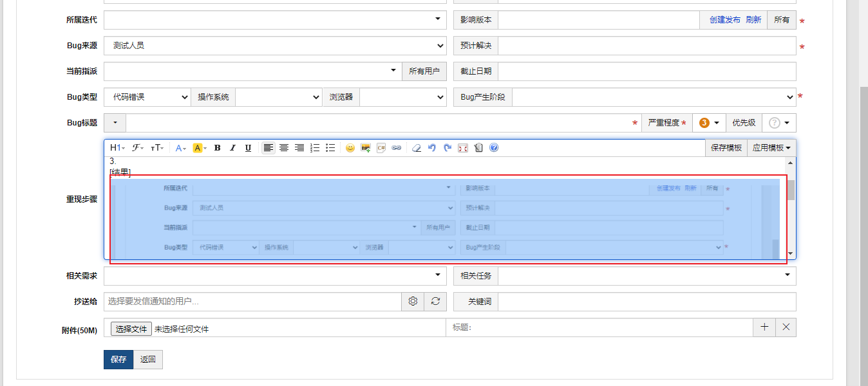Insert an image into the editor
868x386 pixels.
pos(366,148)
